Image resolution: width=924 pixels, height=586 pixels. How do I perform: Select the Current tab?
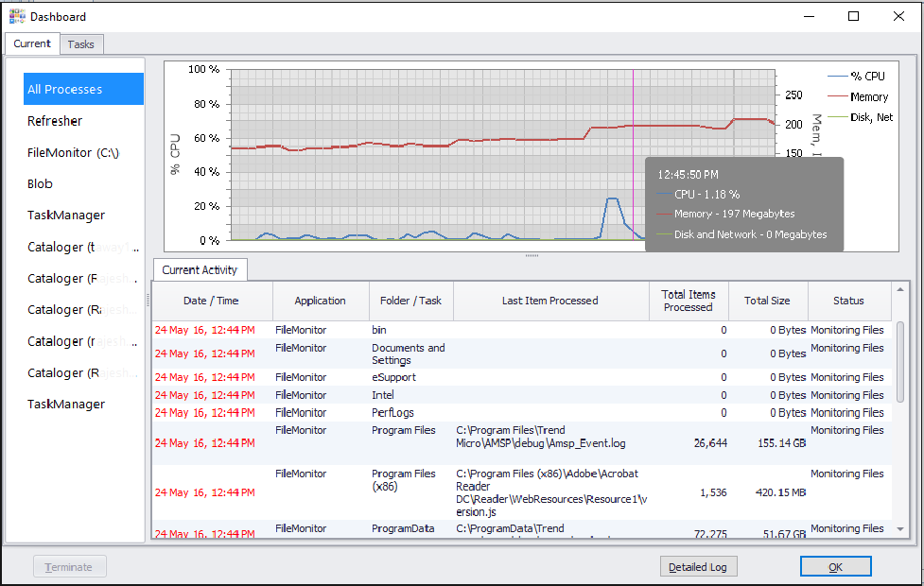(x=32, y=43)
